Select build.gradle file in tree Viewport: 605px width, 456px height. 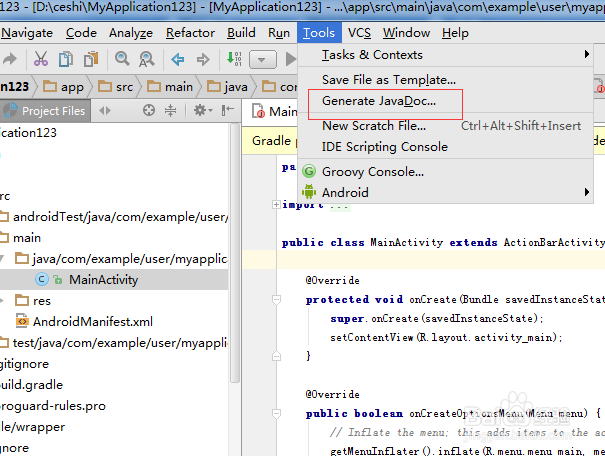(x=31, y=385)
